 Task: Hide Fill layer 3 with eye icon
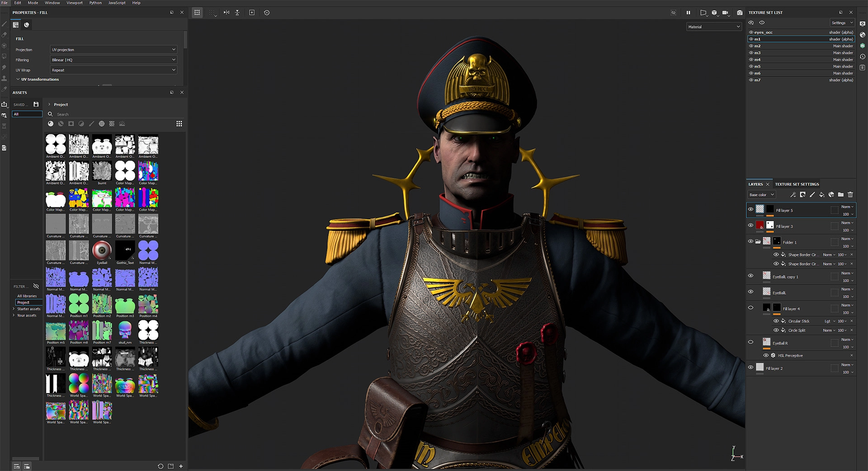750,225
